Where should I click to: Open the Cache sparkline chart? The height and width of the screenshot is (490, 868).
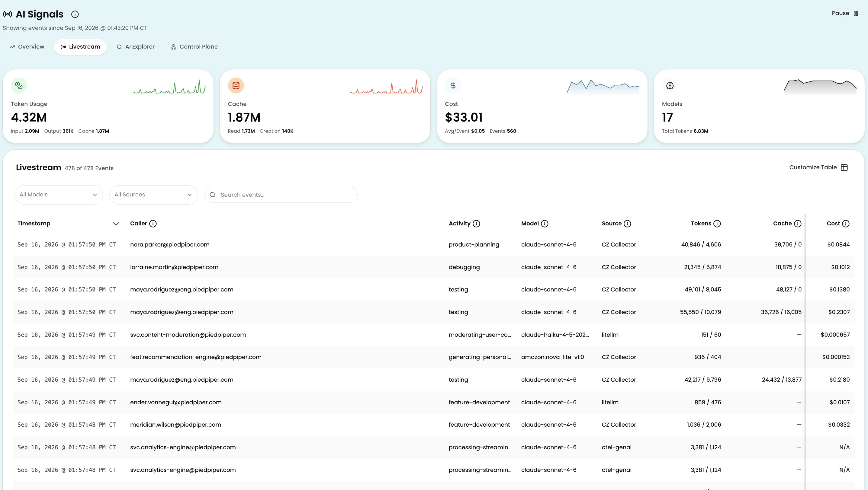pyautogui.click(x=386, y=87)
